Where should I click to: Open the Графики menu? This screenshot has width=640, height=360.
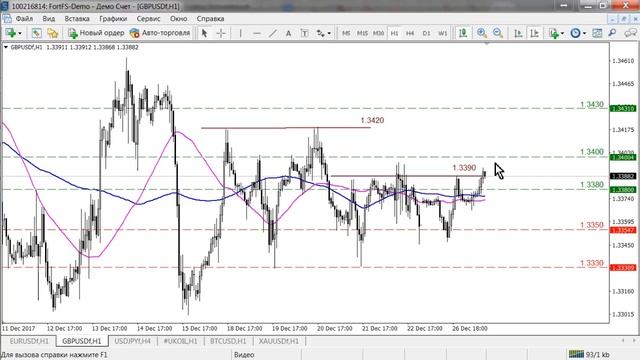pyautogui.click(x=113, y=19)
